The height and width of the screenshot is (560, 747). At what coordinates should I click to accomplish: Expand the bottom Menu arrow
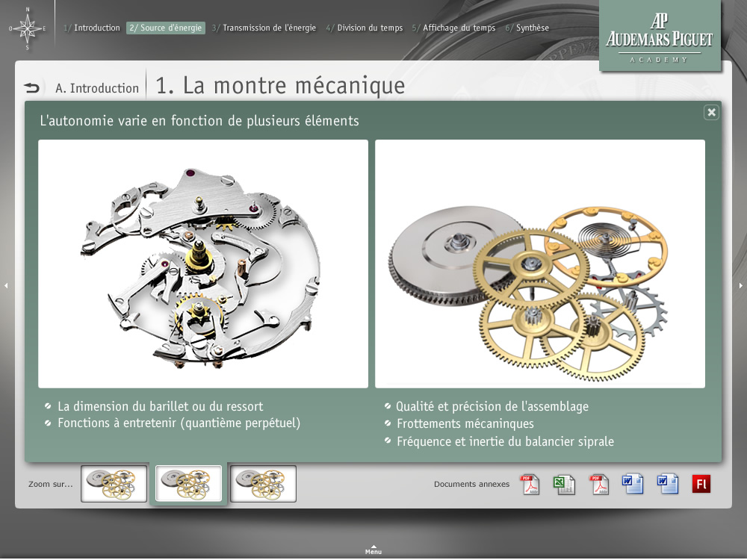coord(373,550)
